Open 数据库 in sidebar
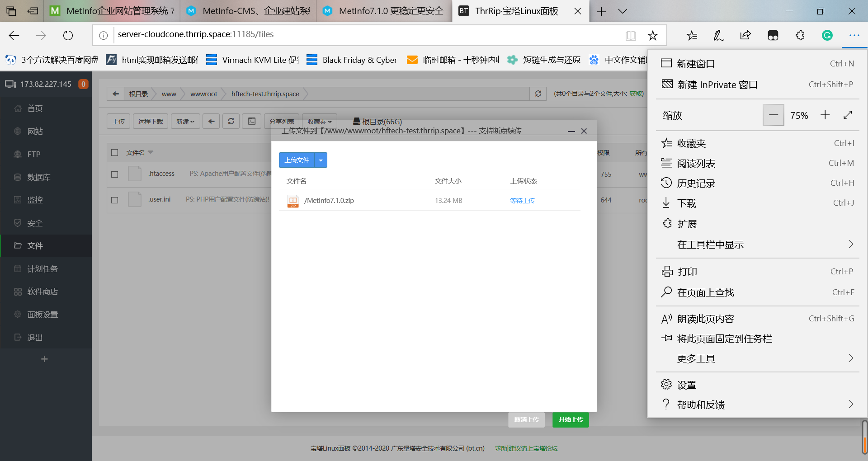Image resolution: width=868 pixels, height=461 pixels. pyautogui.click(x=46, y=177)
